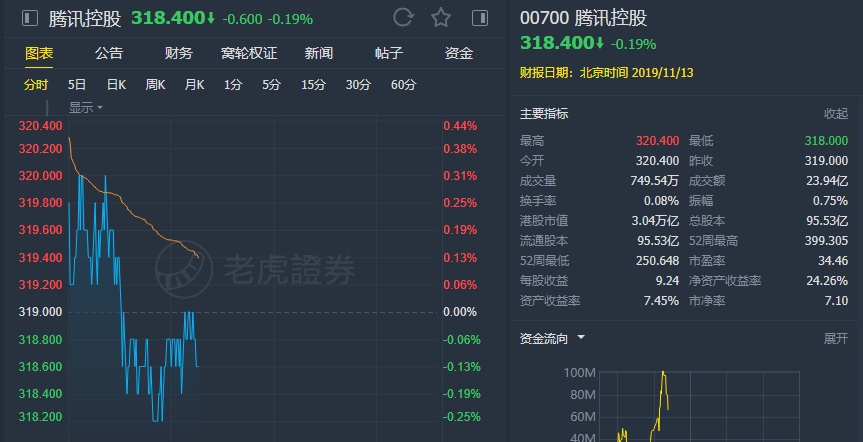Click the 财报日期 earnings date line
This screenshot has height=442, width=863.
(607, 73)
